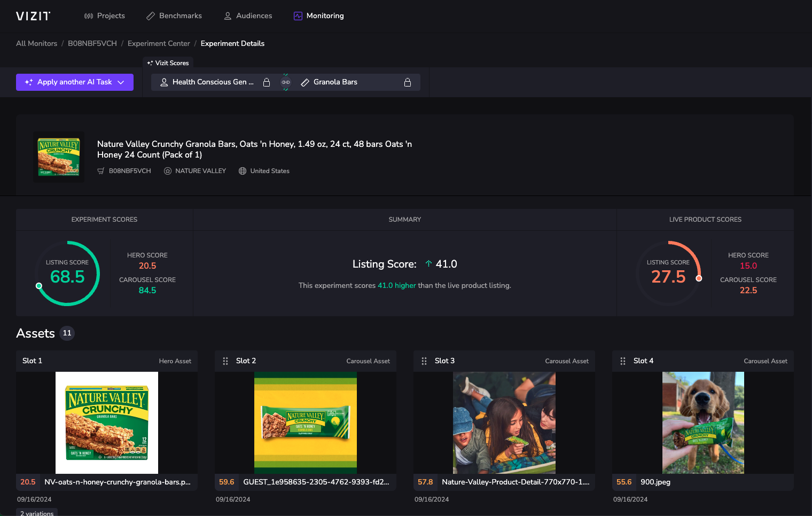Click experiment hero score 20.5
Image resolution: width=812 pixels, height=516 pixels.
(x=147, y=266)
